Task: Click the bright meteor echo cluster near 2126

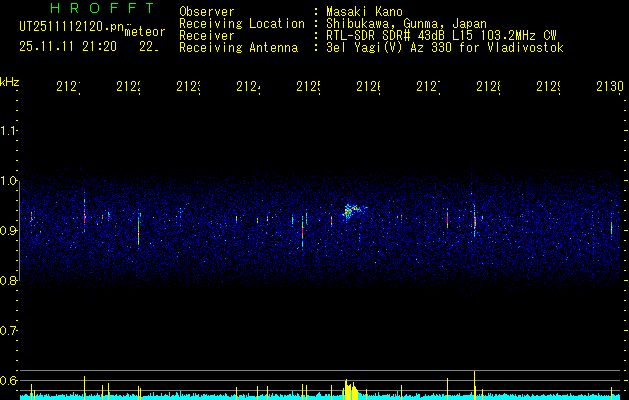Action: (x=354, y=211)
